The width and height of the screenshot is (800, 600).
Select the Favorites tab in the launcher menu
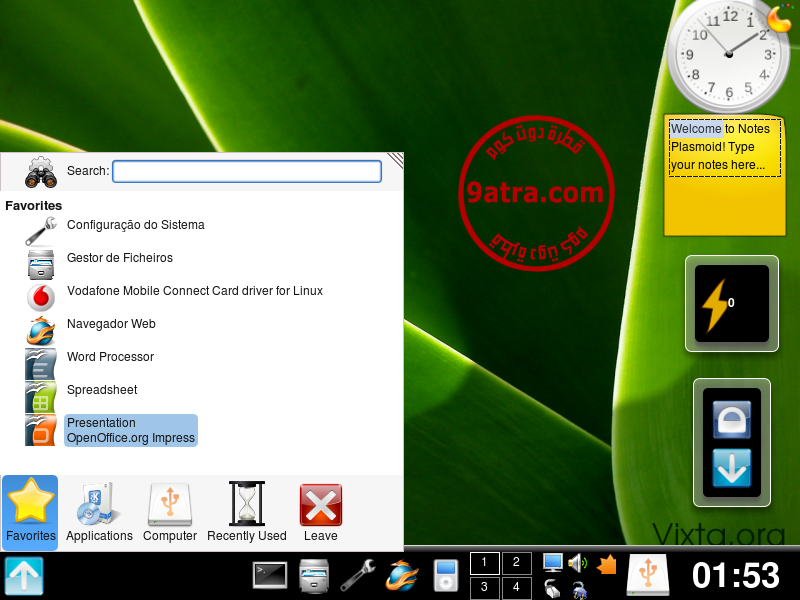[x=31, y=512]
